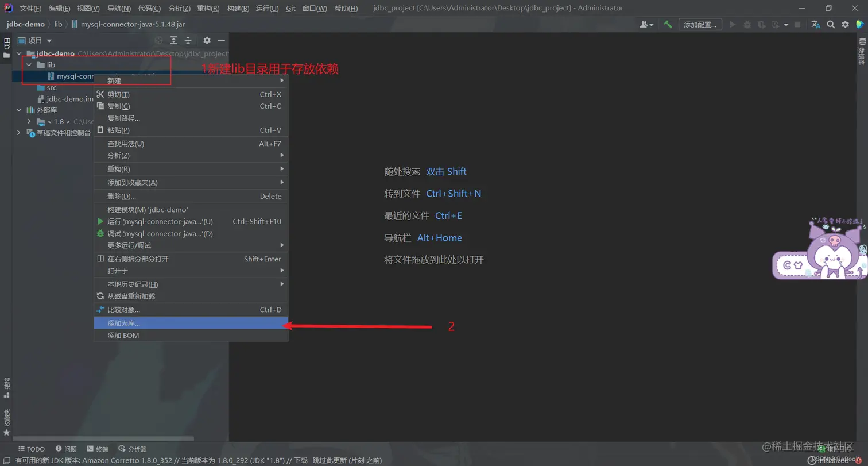Click 跳过此更新 link in status bar

coord(330,460)
